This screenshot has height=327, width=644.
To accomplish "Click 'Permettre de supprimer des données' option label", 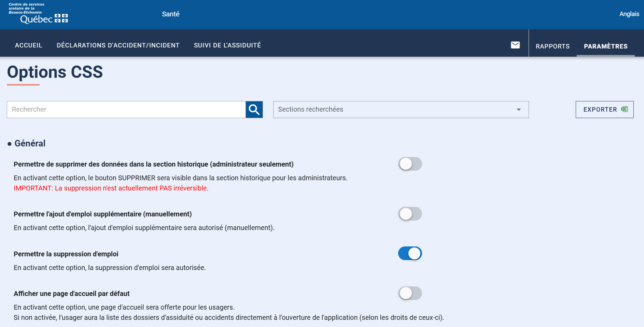I will (x=154, y=164).
